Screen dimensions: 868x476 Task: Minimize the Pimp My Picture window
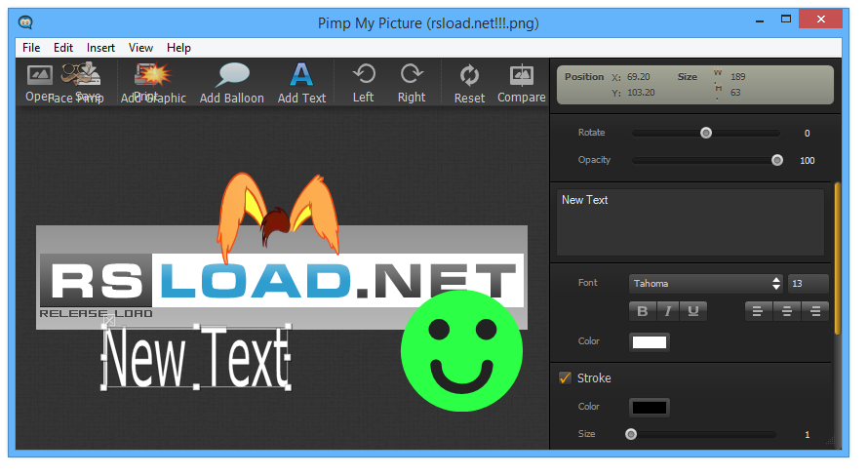coord(760,20)
